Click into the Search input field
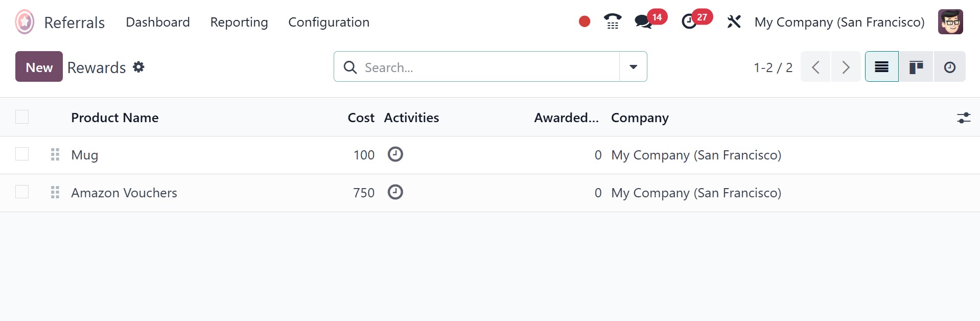Image resolution: width=980 pixels, height=321 pixels. tap(485, 67)
